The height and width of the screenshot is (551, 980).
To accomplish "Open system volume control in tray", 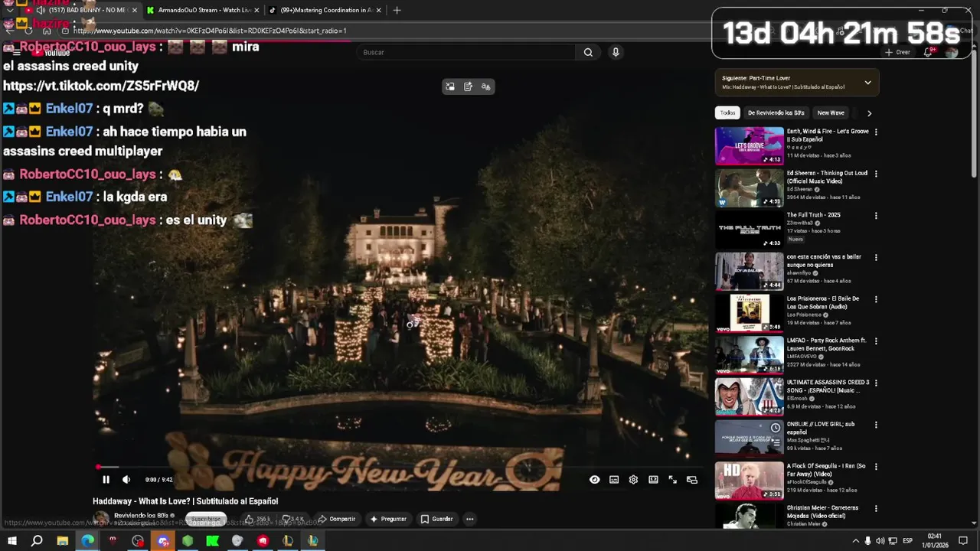I will click(880, 541).
